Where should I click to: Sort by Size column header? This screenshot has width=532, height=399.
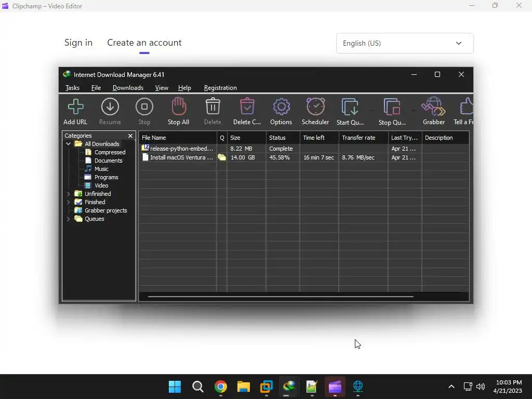click(x=247, y=138)
